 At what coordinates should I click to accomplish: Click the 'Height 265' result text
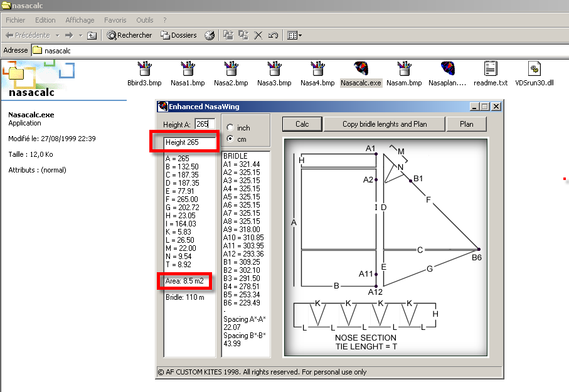point(182,142)
